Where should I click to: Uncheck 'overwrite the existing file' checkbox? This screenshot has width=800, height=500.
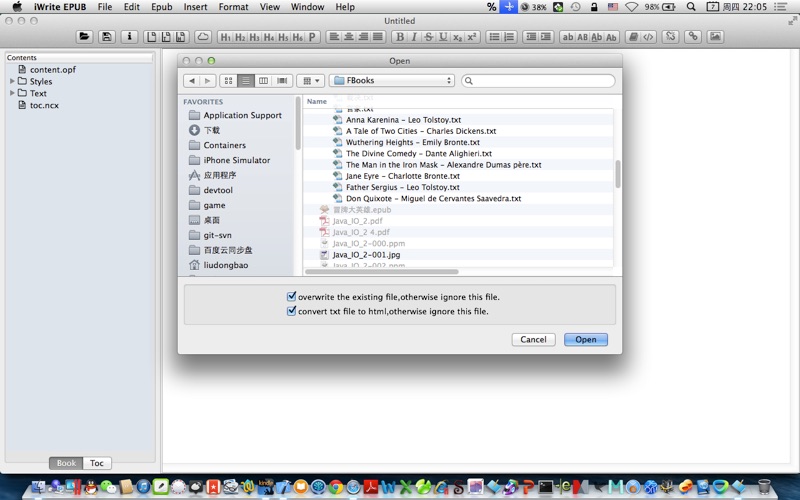coord(291,296)
